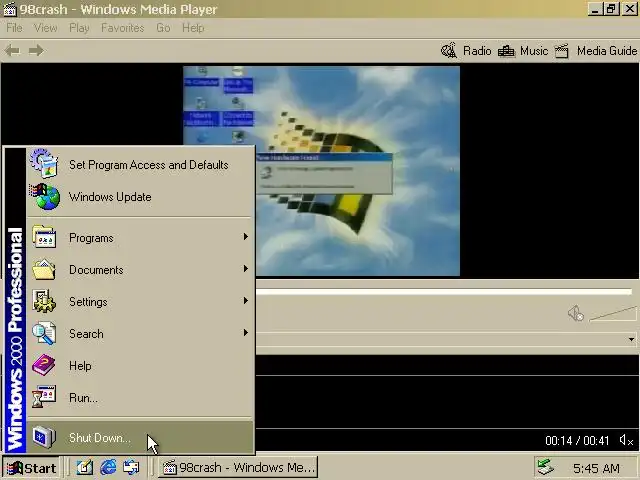640x480 pixels.
Task: Open the dropdown below the controls
Action: [x=631, y=339]
